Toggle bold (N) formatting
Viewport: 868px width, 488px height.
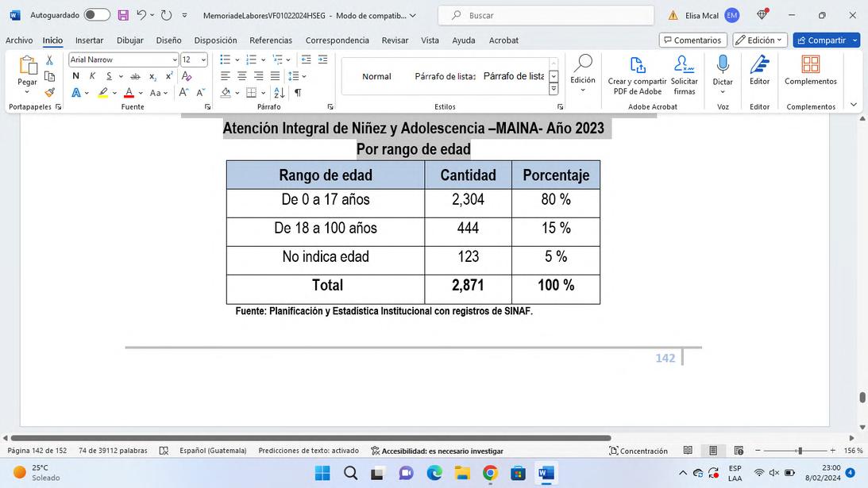(75, 76)
